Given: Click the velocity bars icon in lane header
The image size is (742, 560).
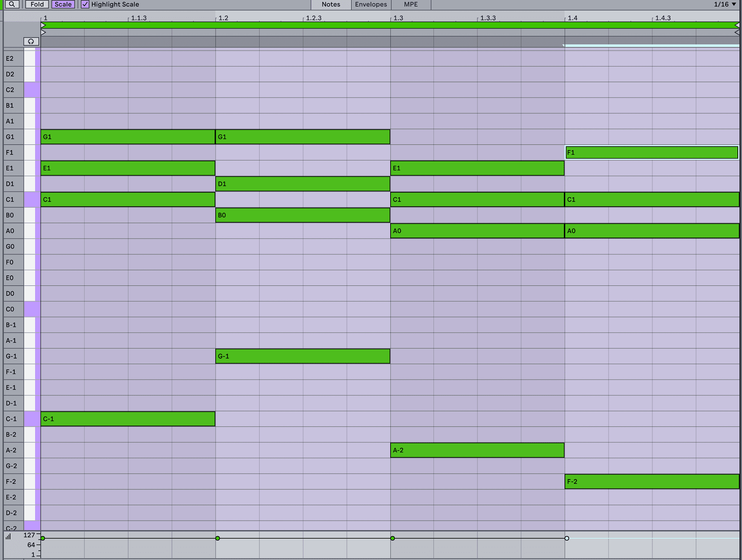Looking at the screenshot, I should tap(9, 536).
